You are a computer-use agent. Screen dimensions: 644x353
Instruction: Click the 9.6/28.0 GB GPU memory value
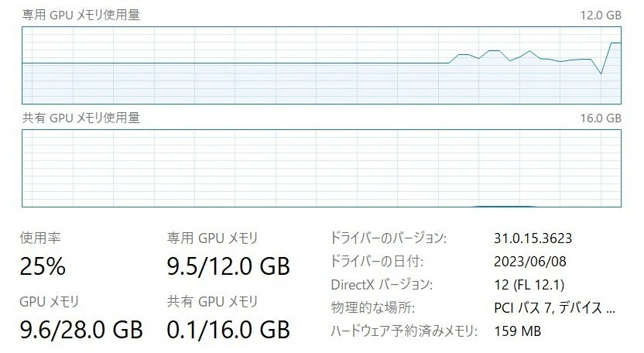[x=81, y=330]
